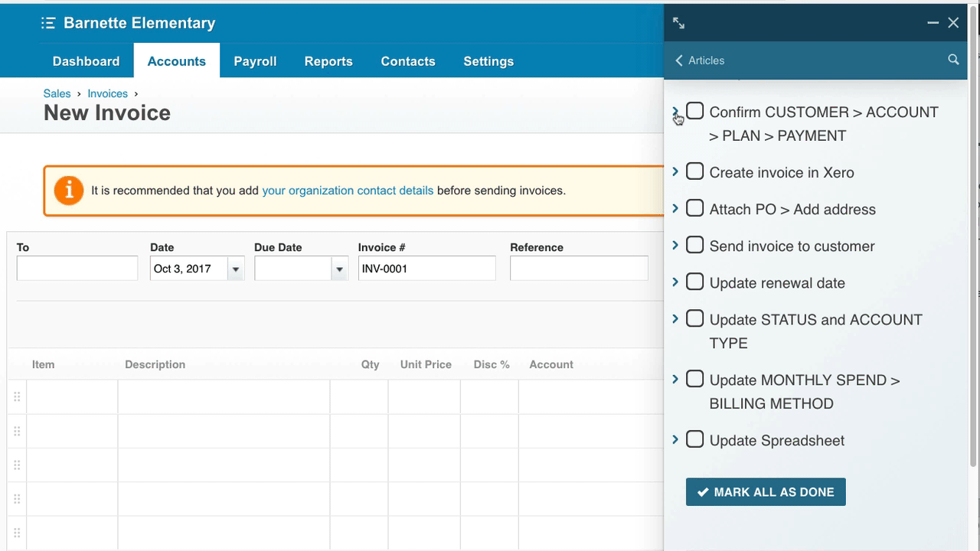The height and width of the screenshot is (551, 980).
Task: Click the New Invoice page heading
Action: tap(107, 112)
